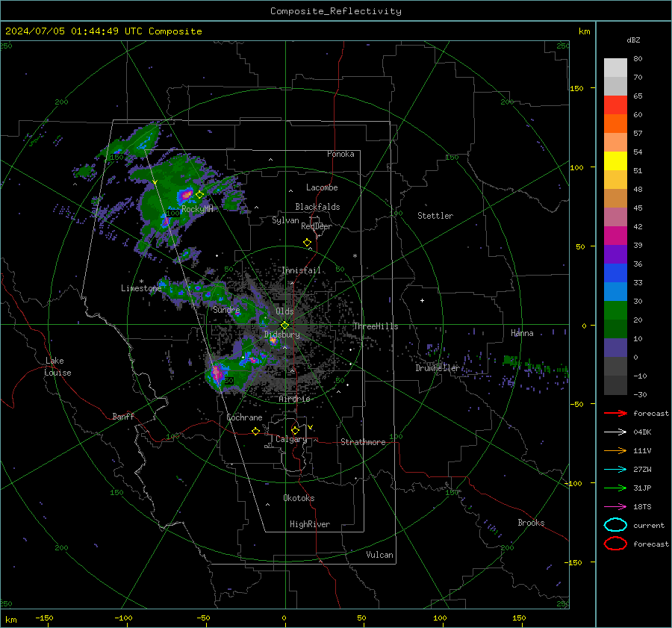Click the Lake Louise label

(x=57, y=367)
